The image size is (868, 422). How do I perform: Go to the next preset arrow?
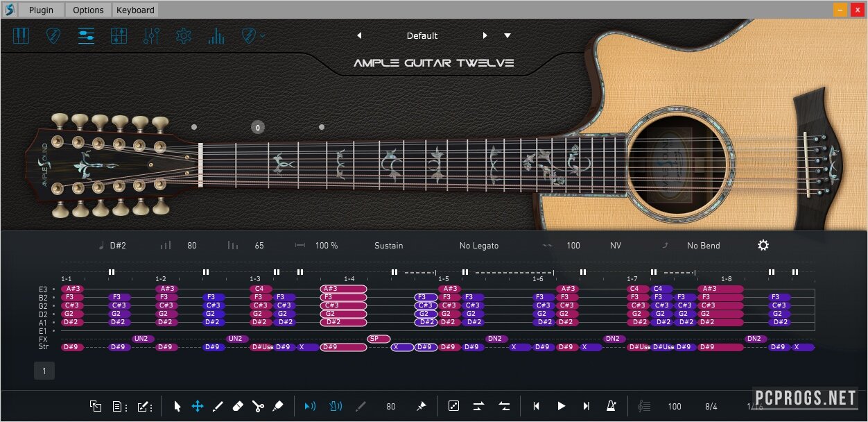tap(485, 35)
